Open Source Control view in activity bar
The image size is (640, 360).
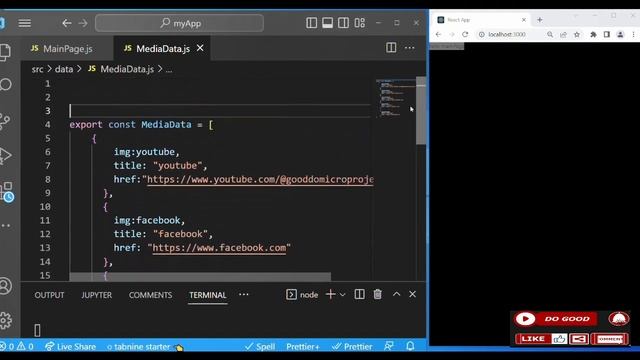pos(6,121)
